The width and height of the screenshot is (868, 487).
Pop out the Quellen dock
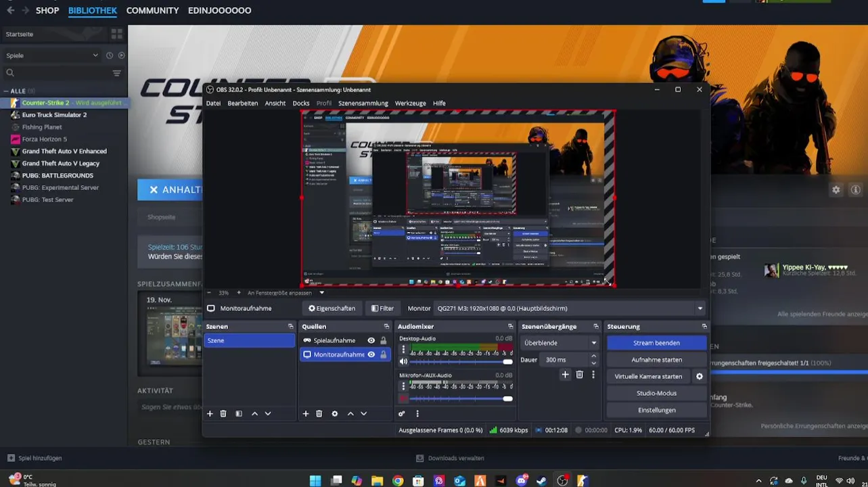point(387,327)
